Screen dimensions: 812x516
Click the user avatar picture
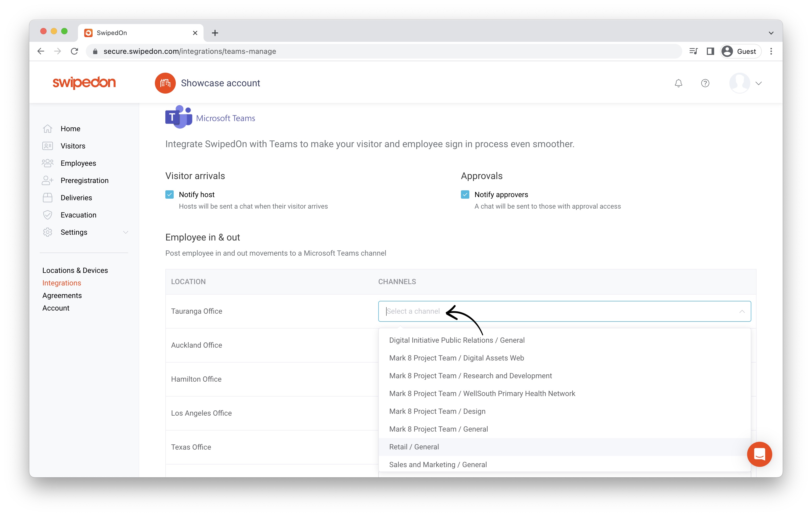coord(740,83)
